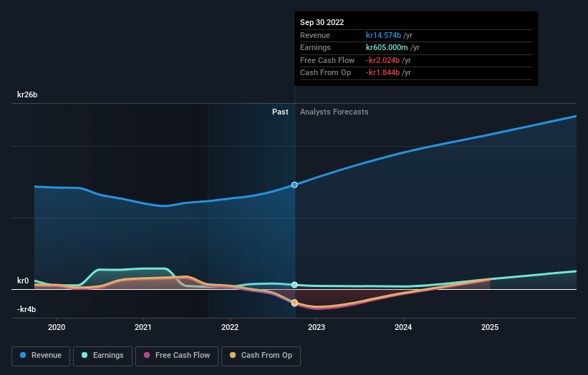Click the kr0 y-axis label
Screen dimensions: 588x375
(23, 281)
